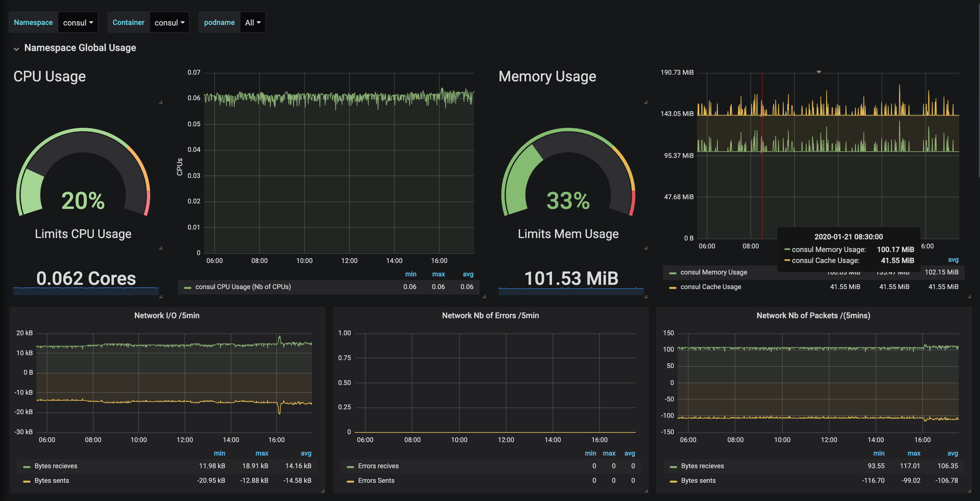
Task: Click the small annotation marker above memory graph
Action: click(819, 72)
